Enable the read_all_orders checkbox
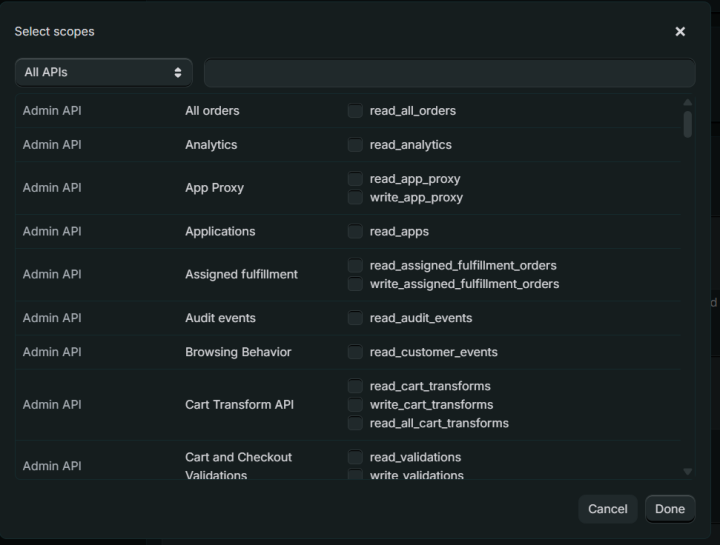 point(355,111)
